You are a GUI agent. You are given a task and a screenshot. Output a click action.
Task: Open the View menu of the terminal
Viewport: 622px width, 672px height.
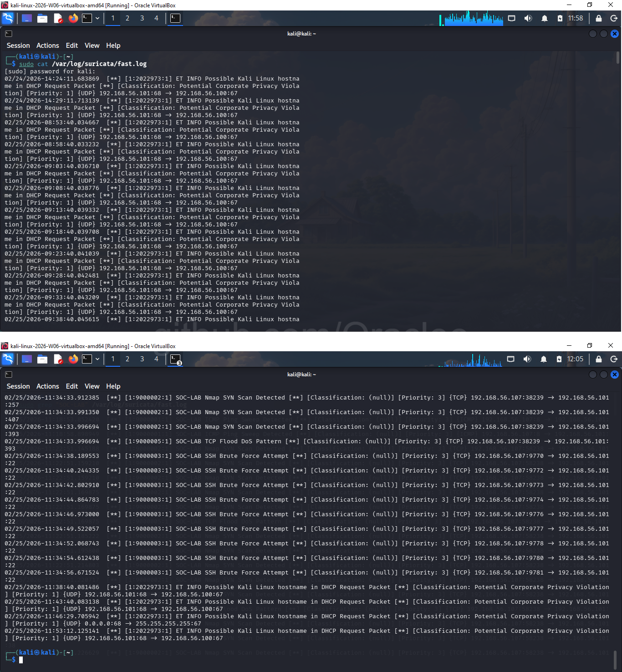click(x=92, y=46)
